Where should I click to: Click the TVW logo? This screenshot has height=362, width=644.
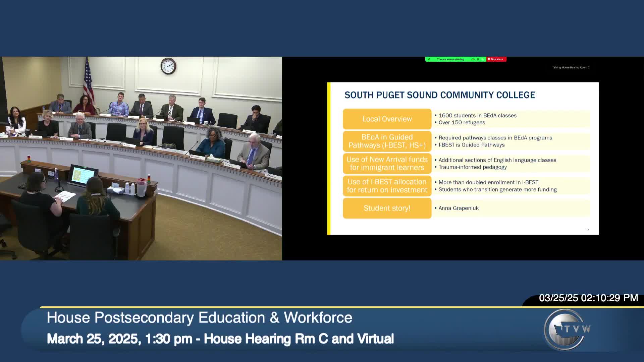click(568, 329)
